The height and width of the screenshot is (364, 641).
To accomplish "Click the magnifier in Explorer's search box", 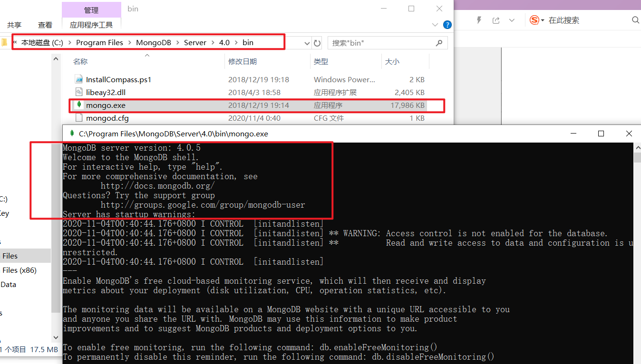I will (439, 43).
